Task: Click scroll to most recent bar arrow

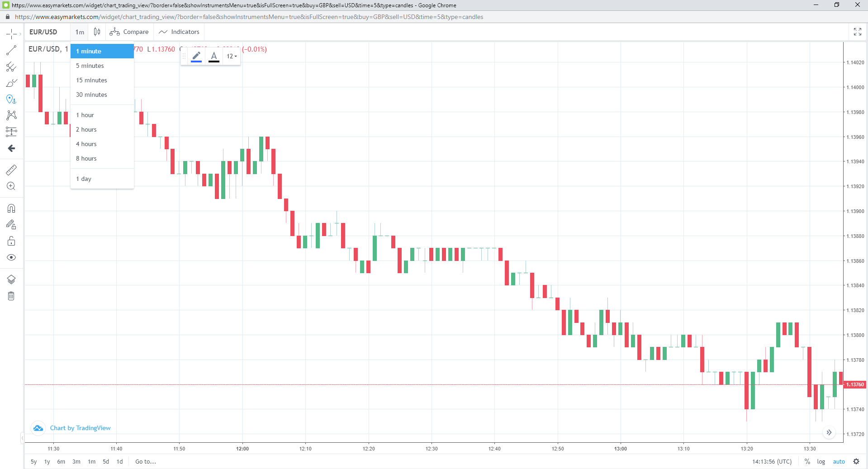Action: coord(829,432)
